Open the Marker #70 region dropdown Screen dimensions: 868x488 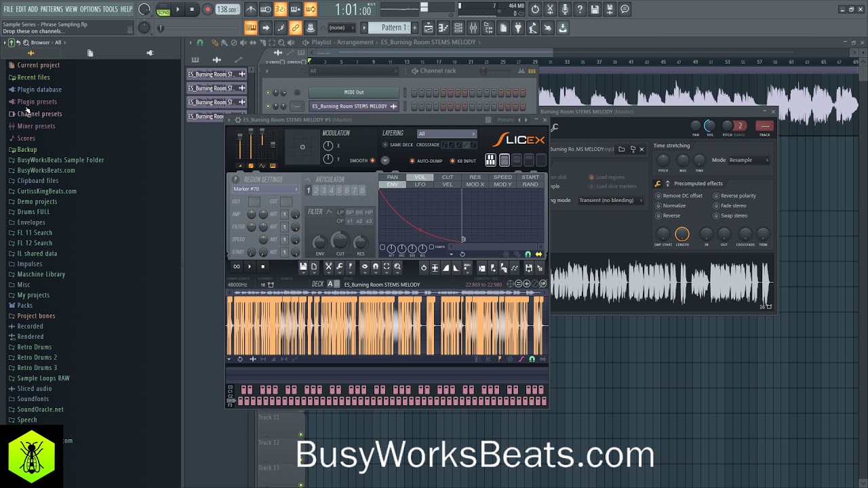pyautogui.click(x=265, y=189)
